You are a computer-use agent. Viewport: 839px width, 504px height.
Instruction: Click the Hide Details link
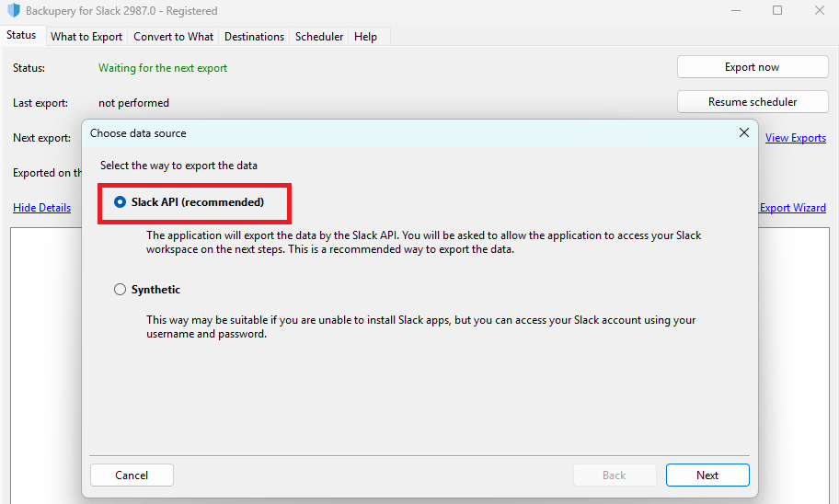pyautogui.click(x=41, y=208)
